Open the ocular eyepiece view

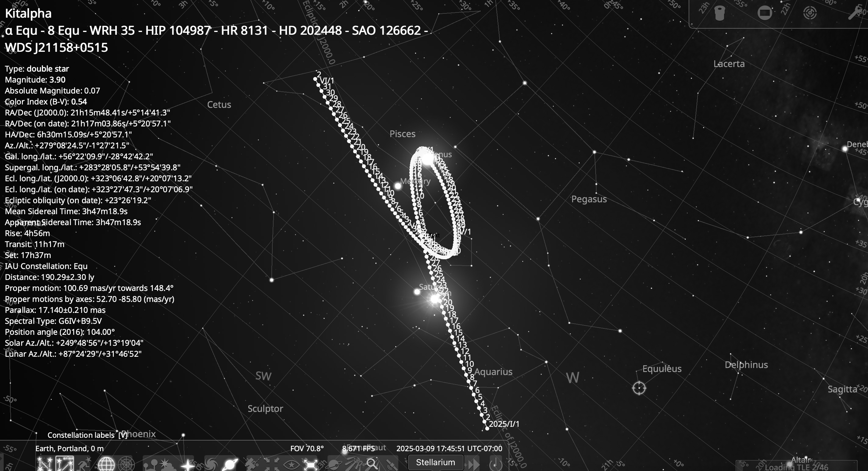(720, 13)
